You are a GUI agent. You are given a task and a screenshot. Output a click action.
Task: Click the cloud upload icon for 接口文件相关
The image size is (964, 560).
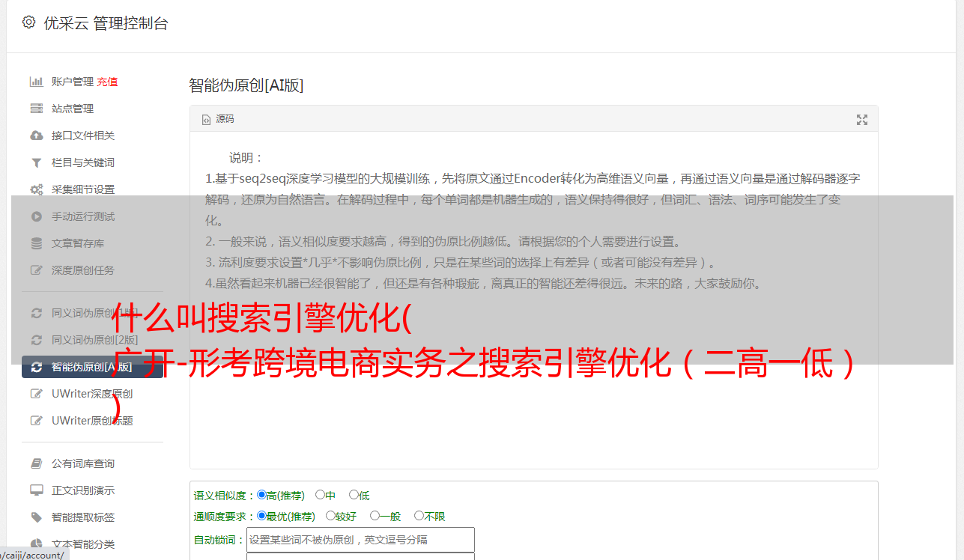click(36, 136)
